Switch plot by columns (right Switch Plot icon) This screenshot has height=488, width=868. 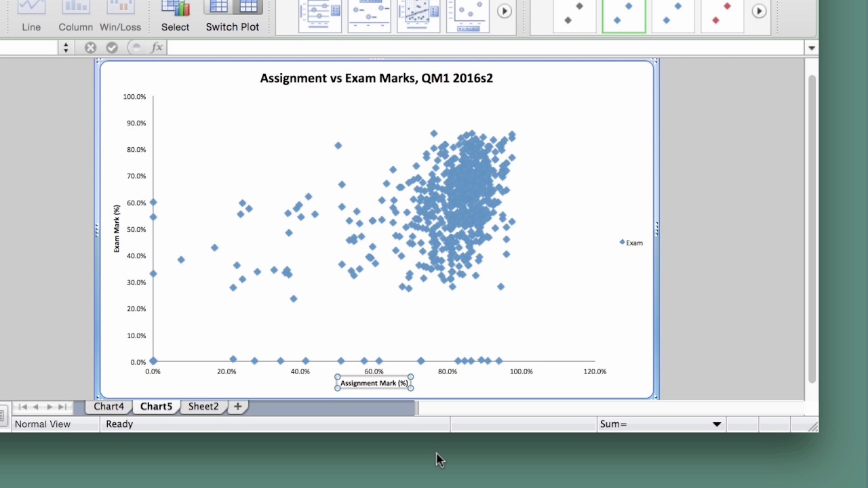248,7
